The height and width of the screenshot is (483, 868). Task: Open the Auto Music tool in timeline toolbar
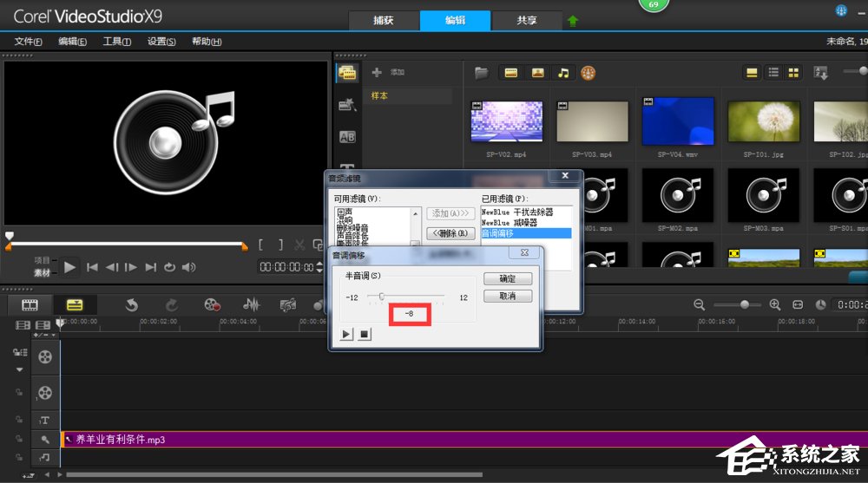(x=289, y=304)
